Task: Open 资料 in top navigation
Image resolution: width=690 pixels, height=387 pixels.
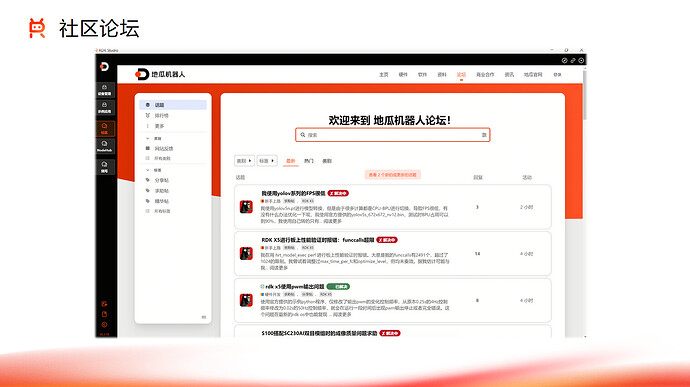Action: point(442,74)
